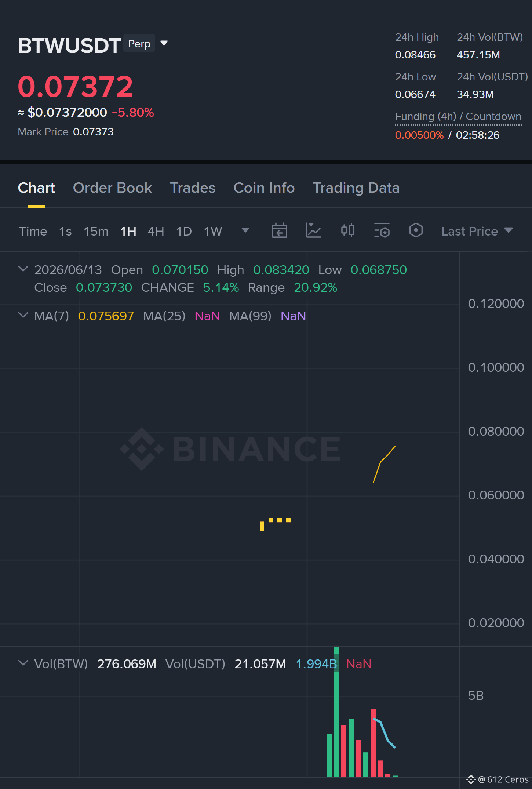Image resolution: width=532 pixels, height=789 pixels.
Task: Select the 4H time interval
Action: pyautogui.click(x=156, y=231)
